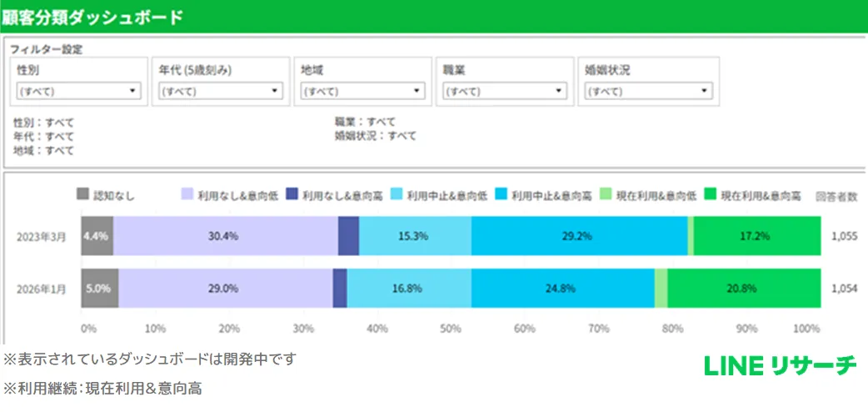
Task: Select the 16.8% segment in 2026年1月 bar
Action: [x=408, y=288]
